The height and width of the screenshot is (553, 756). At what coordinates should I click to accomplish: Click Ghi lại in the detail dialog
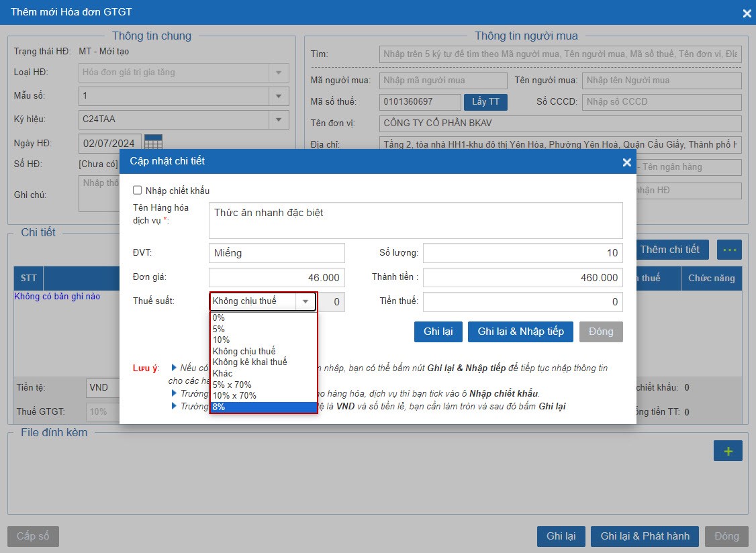click(438, 332)
